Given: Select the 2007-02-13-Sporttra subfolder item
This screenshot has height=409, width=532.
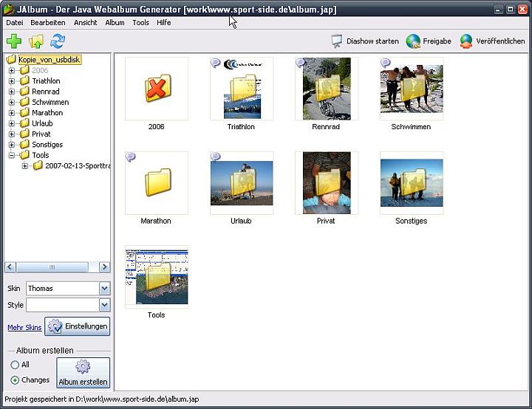Looking at the screenshot, I should click(x=78, y=166).
